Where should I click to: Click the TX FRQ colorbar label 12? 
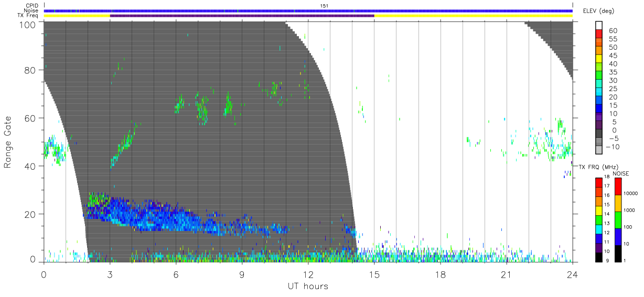(x=607, y=233)
